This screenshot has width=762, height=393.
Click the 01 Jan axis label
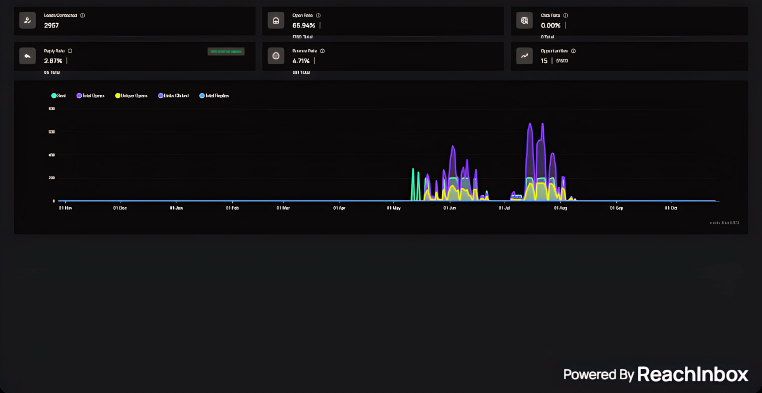[176, 208]
